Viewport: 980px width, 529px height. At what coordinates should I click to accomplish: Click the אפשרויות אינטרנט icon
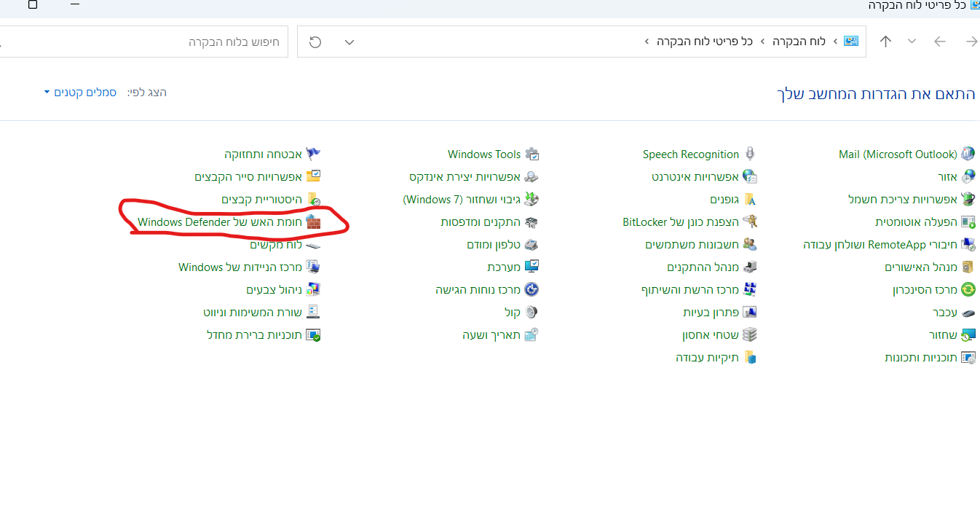coord(750,176)
